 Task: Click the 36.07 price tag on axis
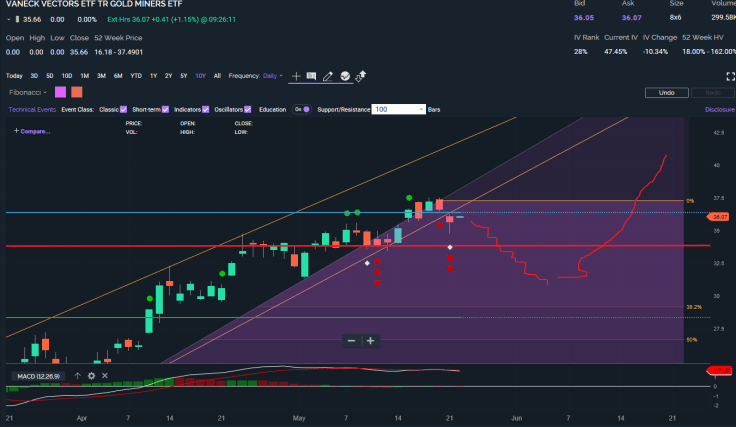(719, 217)
